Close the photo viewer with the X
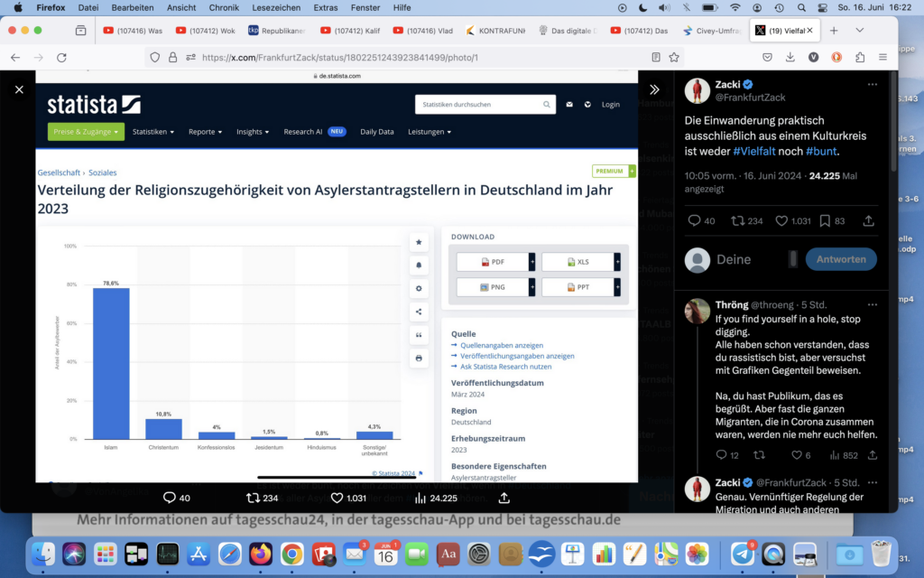 (19, 89)
